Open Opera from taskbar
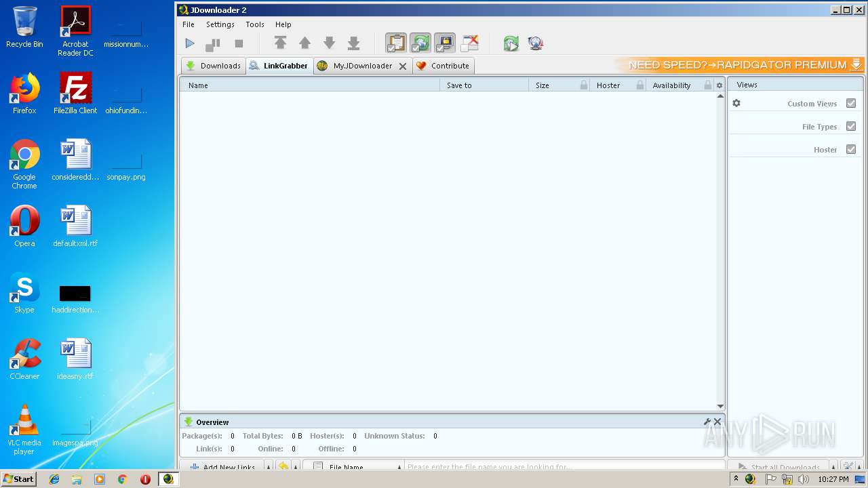This screenshot has width=868, height=488. [x=145, y=479]
